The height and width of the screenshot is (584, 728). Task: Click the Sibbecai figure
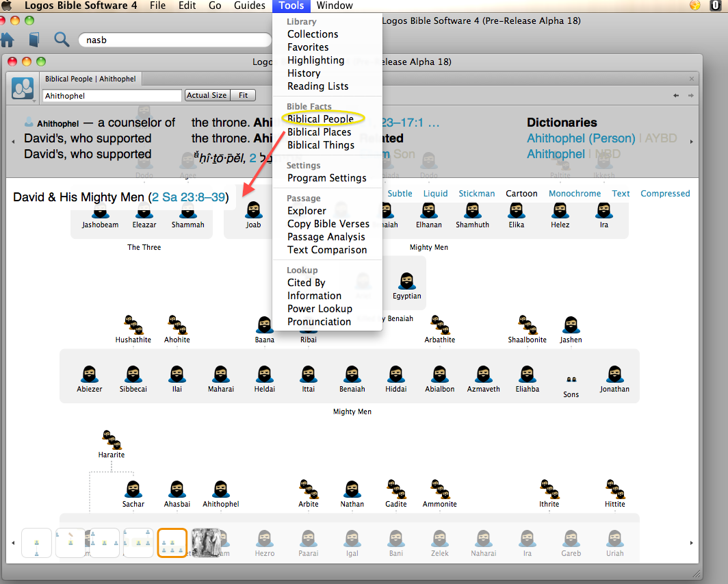tap(133, 374)
